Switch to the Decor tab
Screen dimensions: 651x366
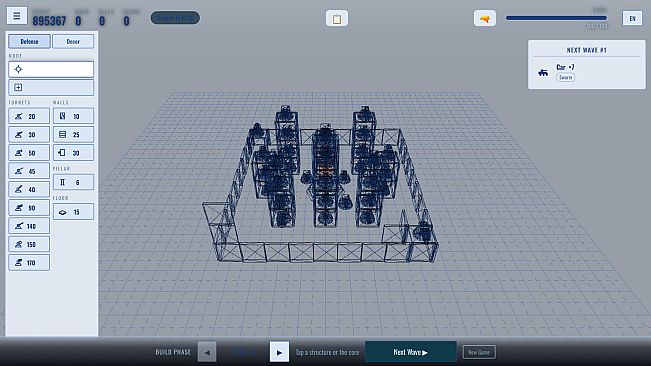73,41
